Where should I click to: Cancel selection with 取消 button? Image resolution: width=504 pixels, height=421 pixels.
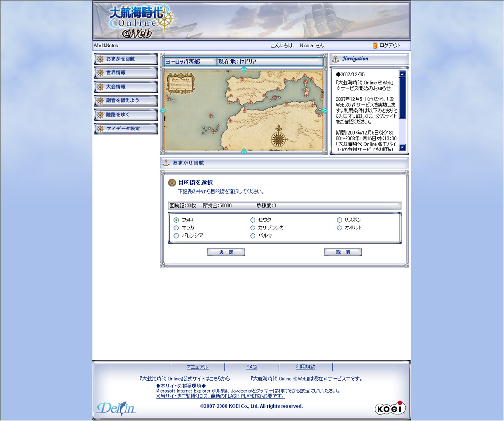click(x=343, y=252)
